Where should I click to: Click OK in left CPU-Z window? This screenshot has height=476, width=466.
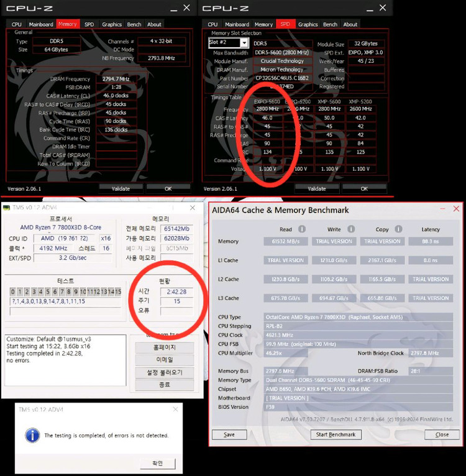pyautogui.click(x=168, y=188)
